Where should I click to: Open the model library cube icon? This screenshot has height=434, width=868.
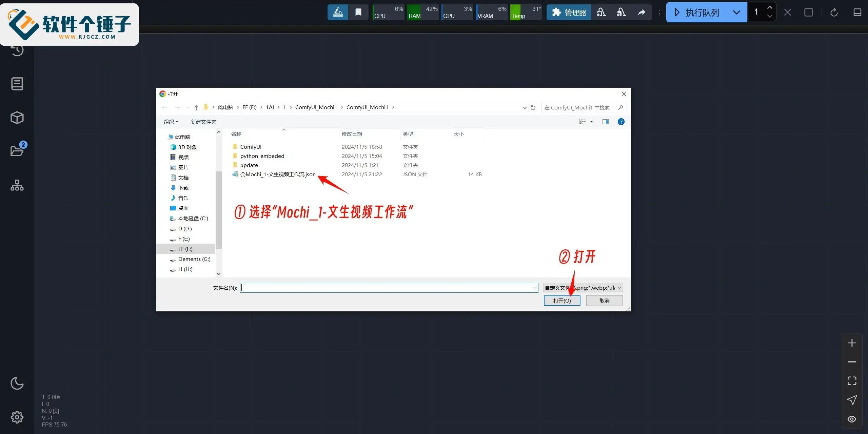point(17,118)
